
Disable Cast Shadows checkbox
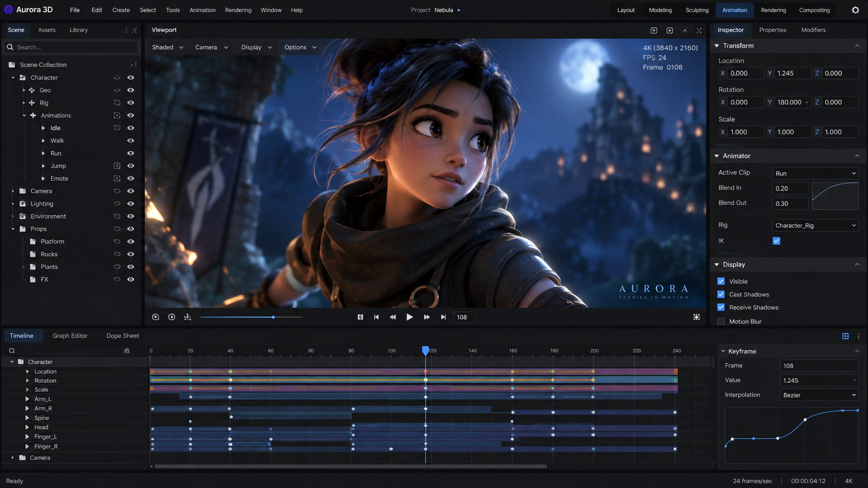tap(721, 294)
